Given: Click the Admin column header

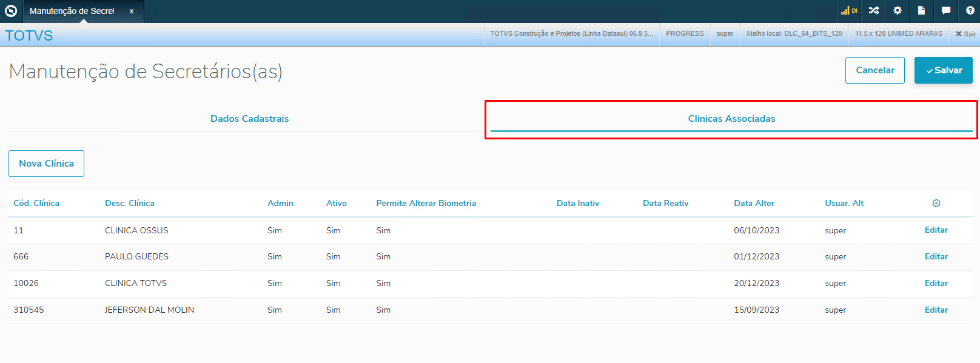Looking at the screenshot, I should 280,203.
